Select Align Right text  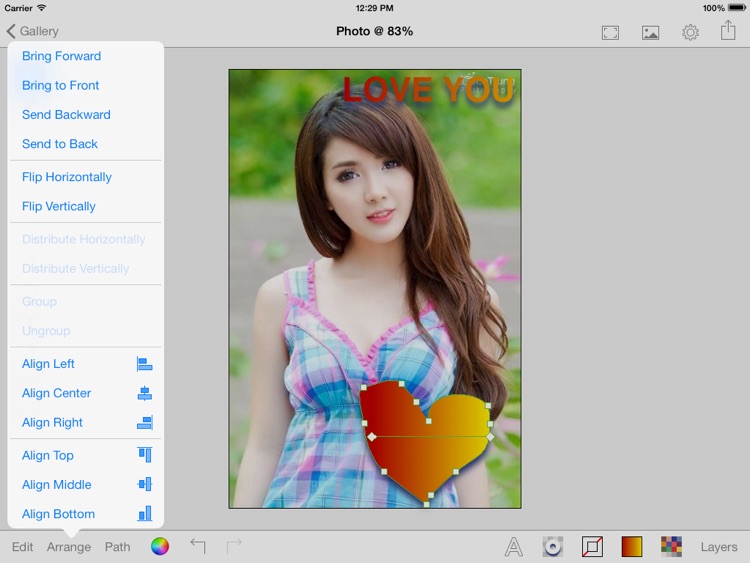point(53,422)
